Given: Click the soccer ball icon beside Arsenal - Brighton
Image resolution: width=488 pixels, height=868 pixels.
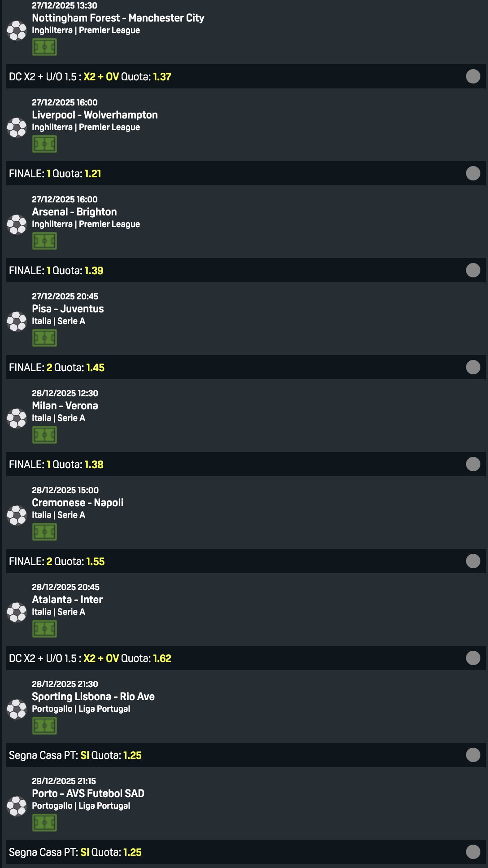Looking at the screenshot, I should coord(17,224).
